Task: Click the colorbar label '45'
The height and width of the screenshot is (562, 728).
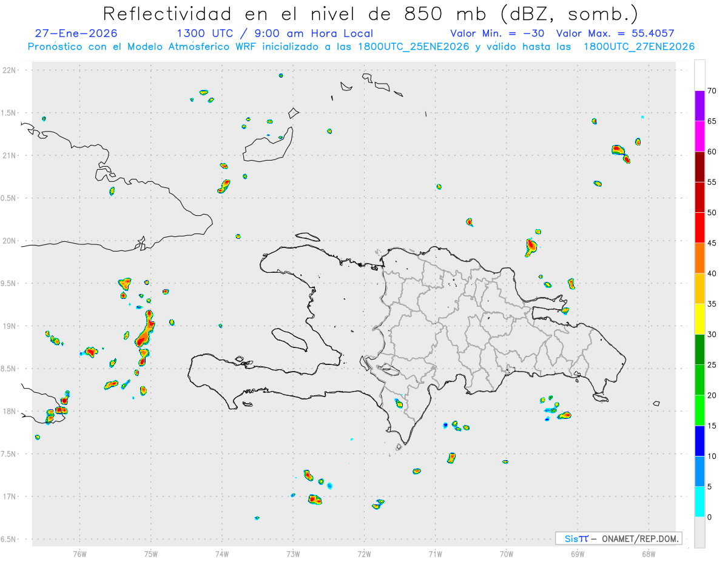Action: [712, 243]
